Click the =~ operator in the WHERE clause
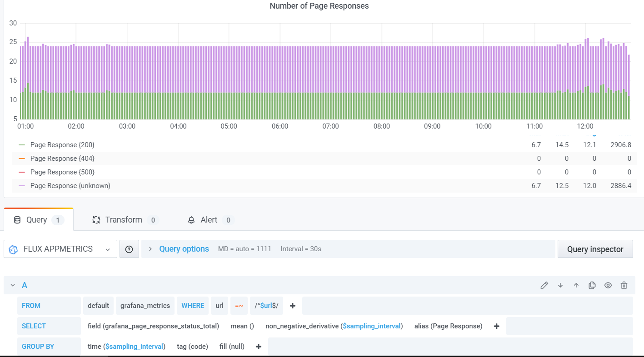 tap(239, 305)
